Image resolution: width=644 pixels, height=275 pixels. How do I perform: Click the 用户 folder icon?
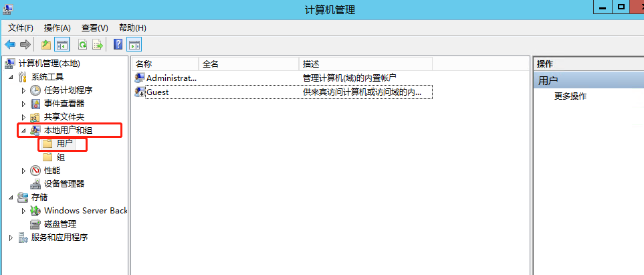pyautogui.click(x=48, y=144)
